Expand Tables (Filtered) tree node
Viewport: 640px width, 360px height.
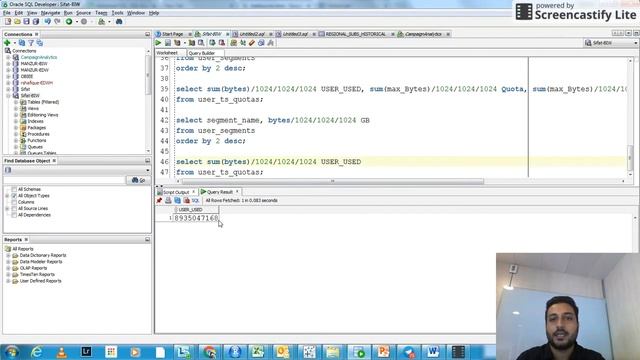click(x=16, y=102)
